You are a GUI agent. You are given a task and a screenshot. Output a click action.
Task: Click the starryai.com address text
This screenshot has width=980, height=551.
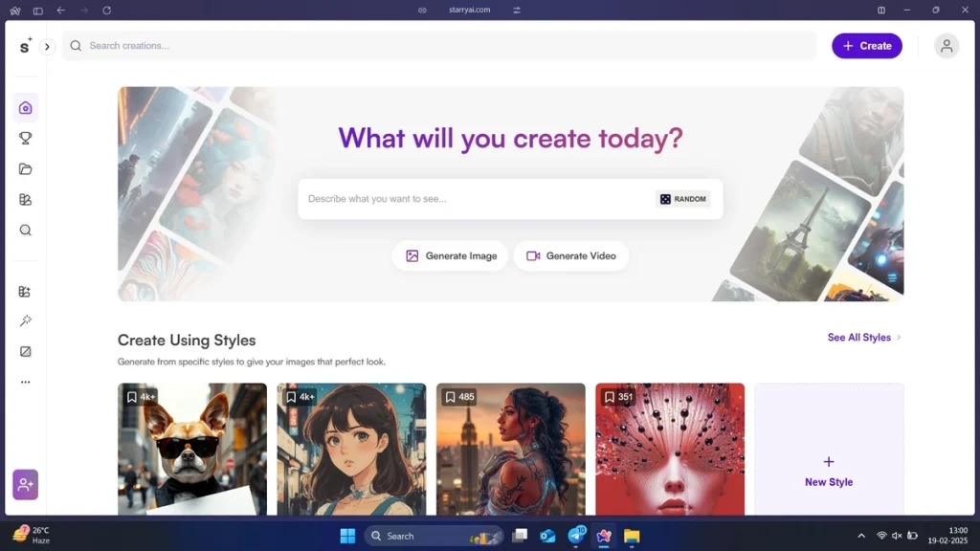click(x=469, y=10)
